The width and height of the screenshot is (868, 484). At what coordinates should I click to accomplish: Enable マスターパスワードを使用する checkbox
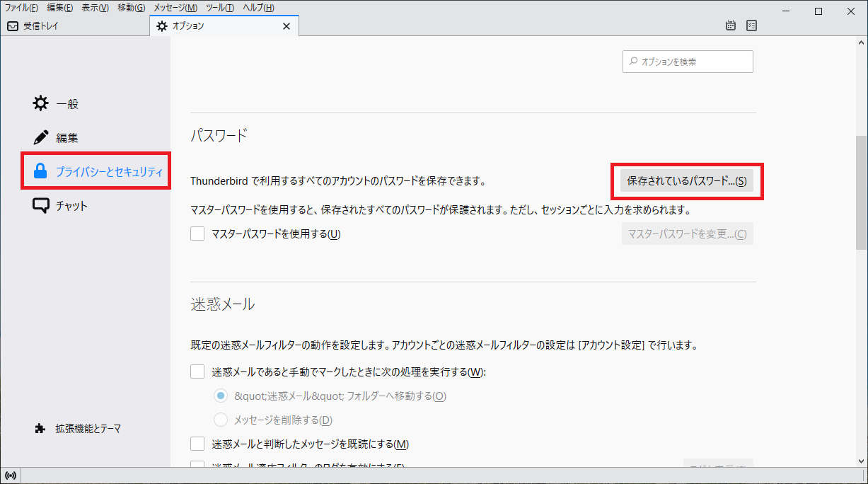coord(197,234)
